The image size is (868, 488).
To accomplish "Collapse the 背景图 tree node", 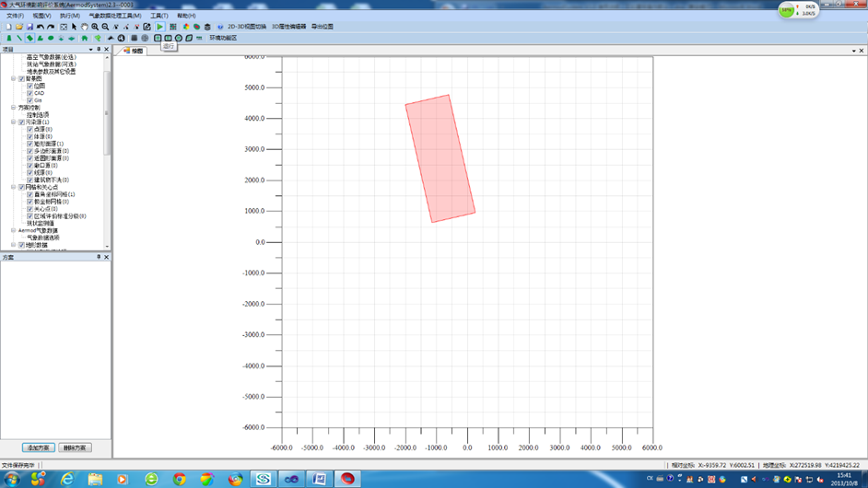I will point(14,79).
